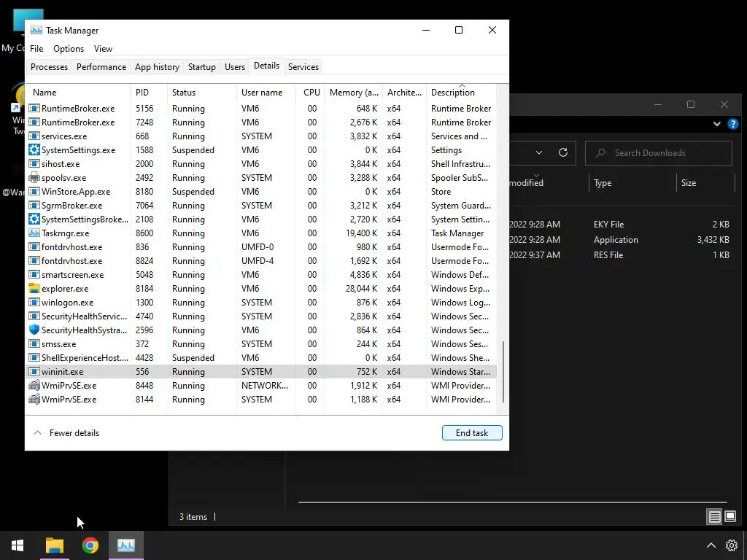Click the End task button

coord(472,433)
